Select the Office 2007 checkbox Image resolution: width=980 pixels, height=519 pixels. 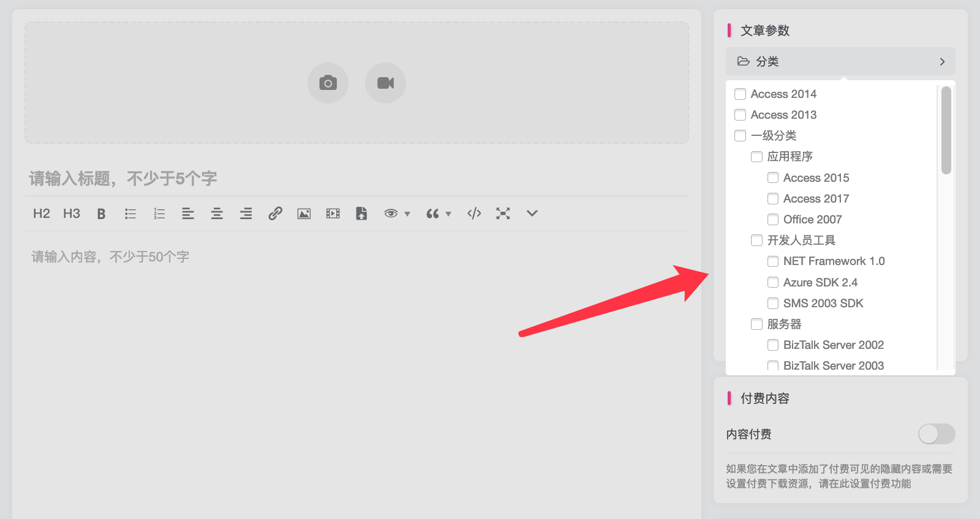pyautogui.click(x=773, y=220)
